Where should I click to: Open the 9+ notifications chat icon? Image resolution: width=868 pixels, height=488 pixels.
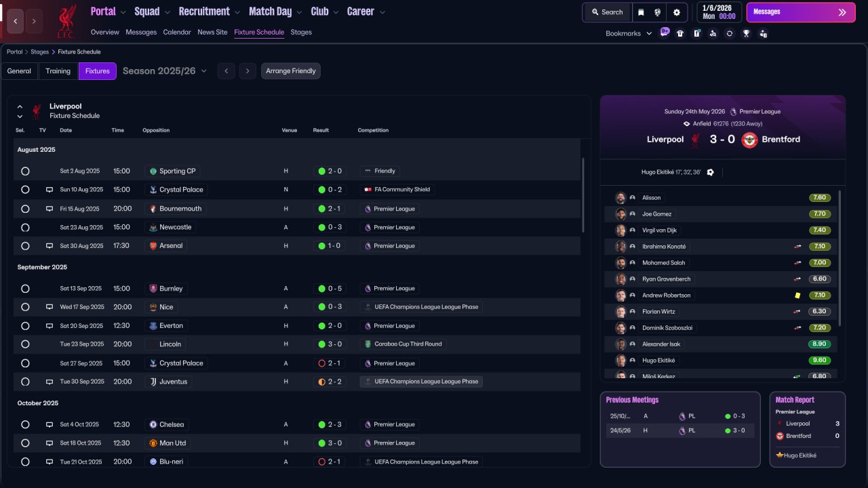pos(665,33)
